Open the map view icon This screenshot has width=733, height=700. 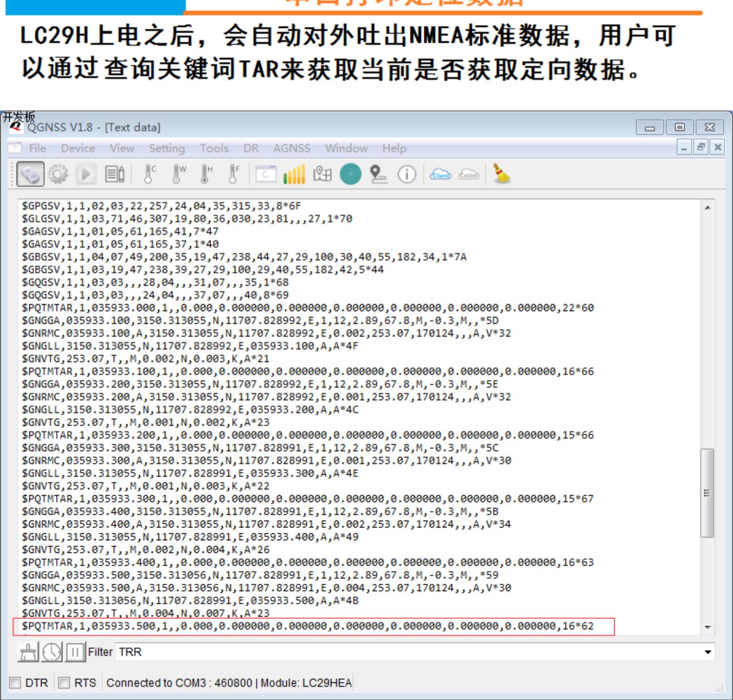pyautogui.click(x=322, y=174)
